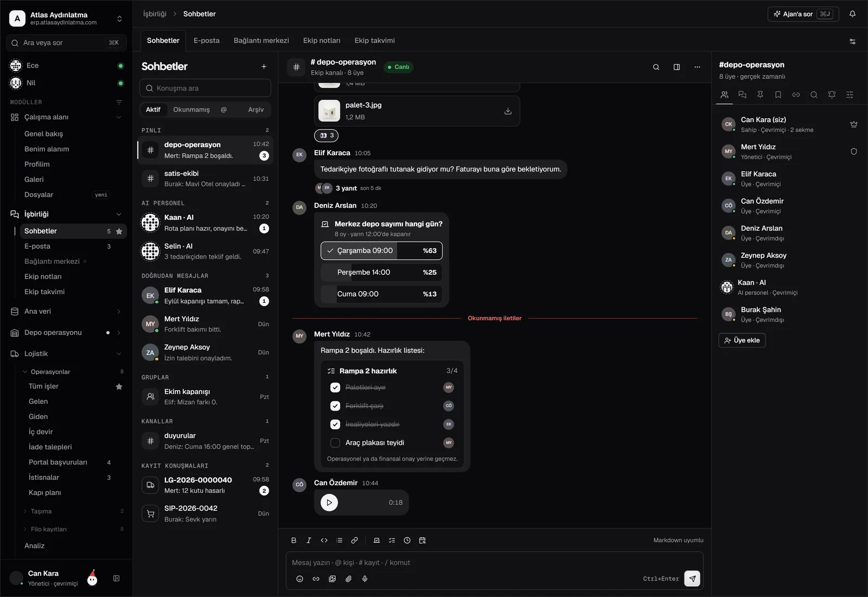Screen dimensions: 868x597
Task: Switch to the E-posta tab
Action: [x=206, y=41]
